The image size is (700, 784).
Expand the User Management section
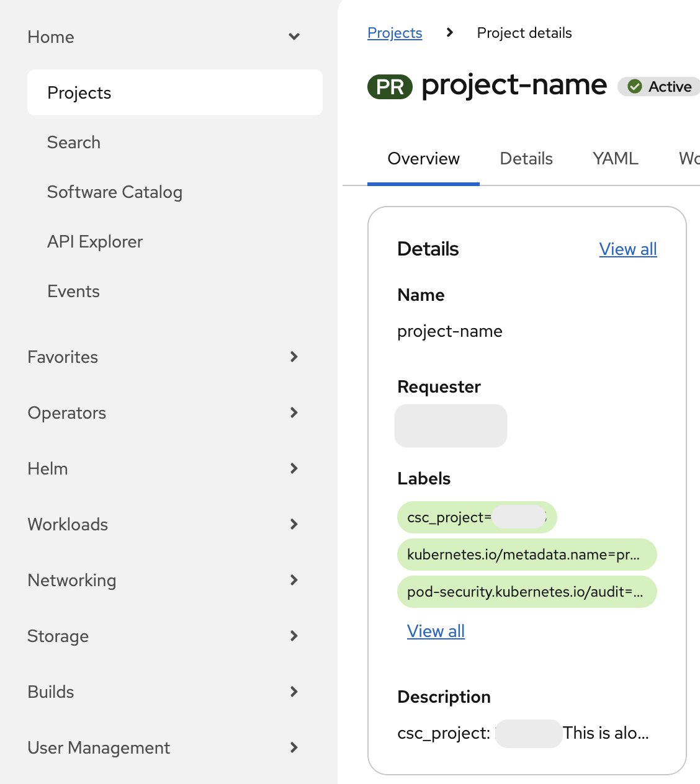[294, 747]
